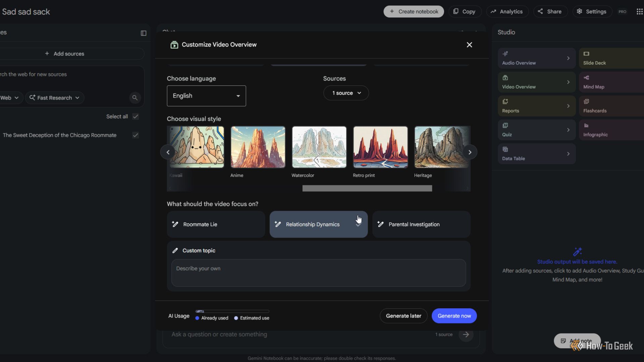Screen dimensions: 644x362
Task: Expand Audio Overview options chevron
Action: click(x=568, y=58)
